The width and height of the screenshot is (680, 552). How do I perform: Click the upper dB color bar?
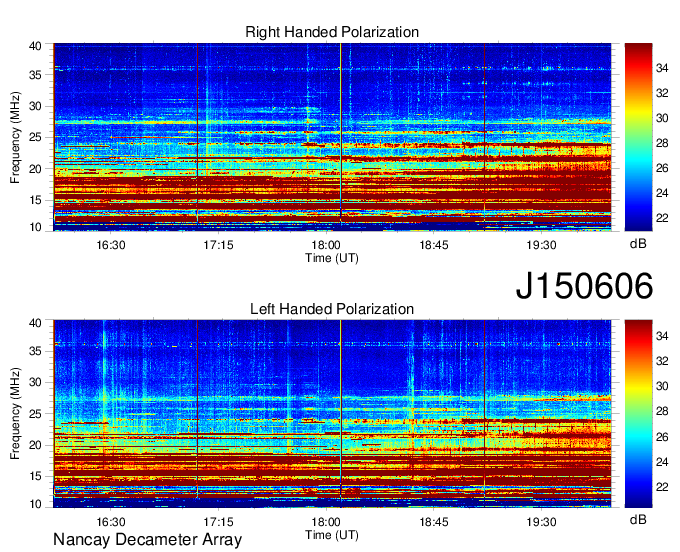point(638,137)
